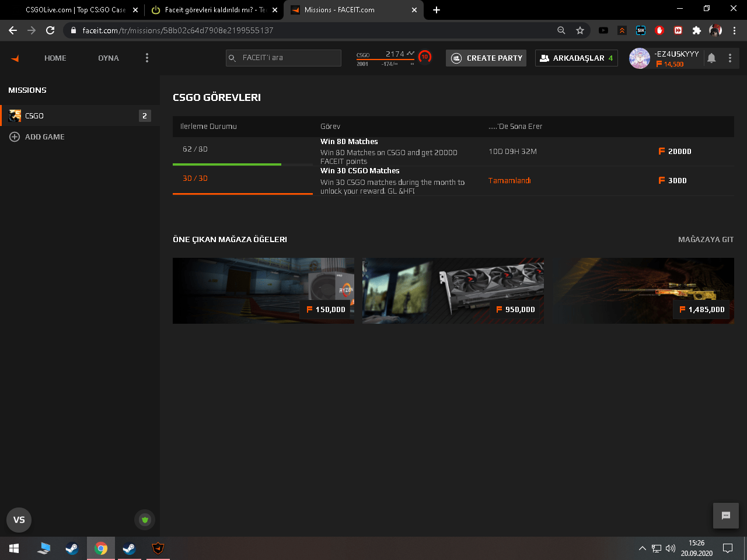Open the 1,485,000 point AWP skin item
The image size is (747, 560).
click(643, 290)
